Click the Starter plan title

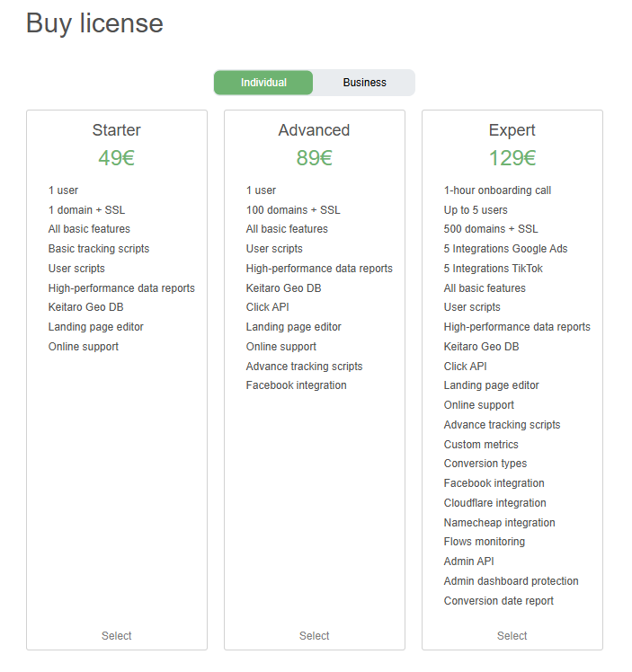click(x=117, y=130)
